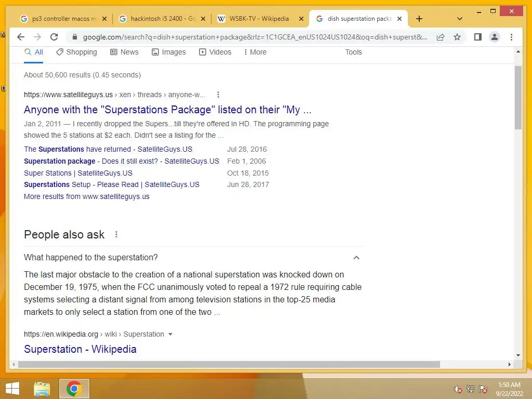This screenshot has width=532, height=399.
Task: Collapse "What happened to the superstation?" question
Action: point(356,258)
